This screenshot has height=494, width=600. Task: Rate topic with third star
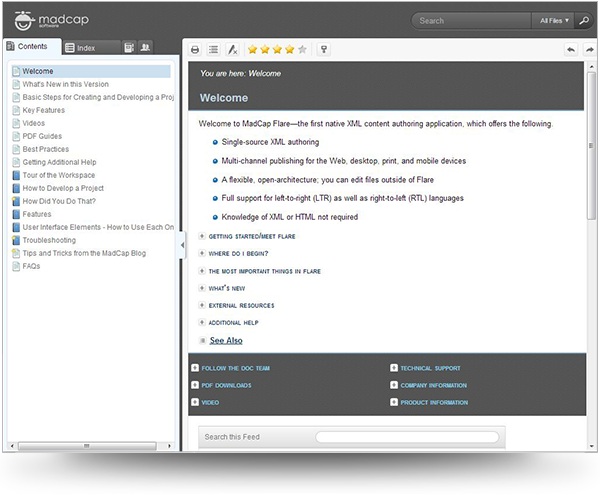pyautogui.click(x=277, y=49)
